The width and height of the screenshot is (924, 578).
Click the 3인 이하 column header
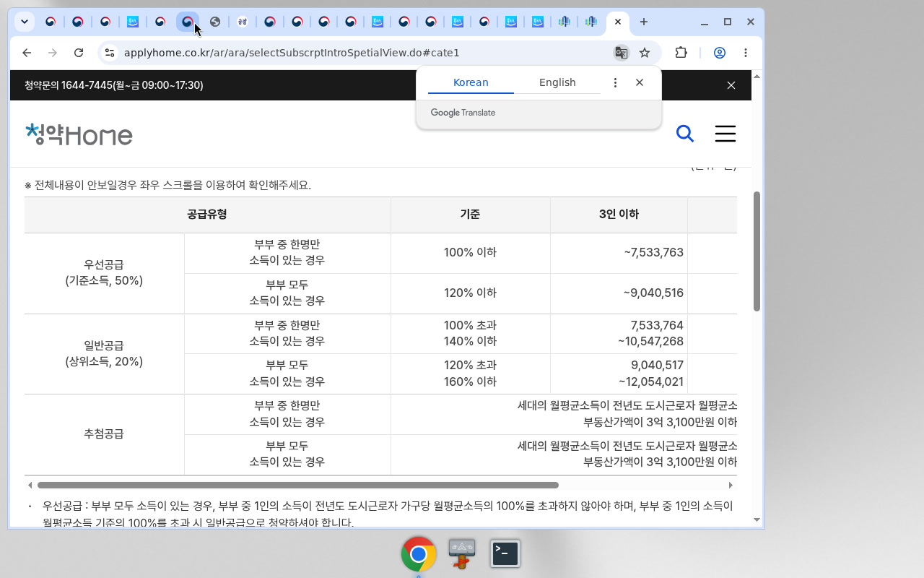click(619, 215)
